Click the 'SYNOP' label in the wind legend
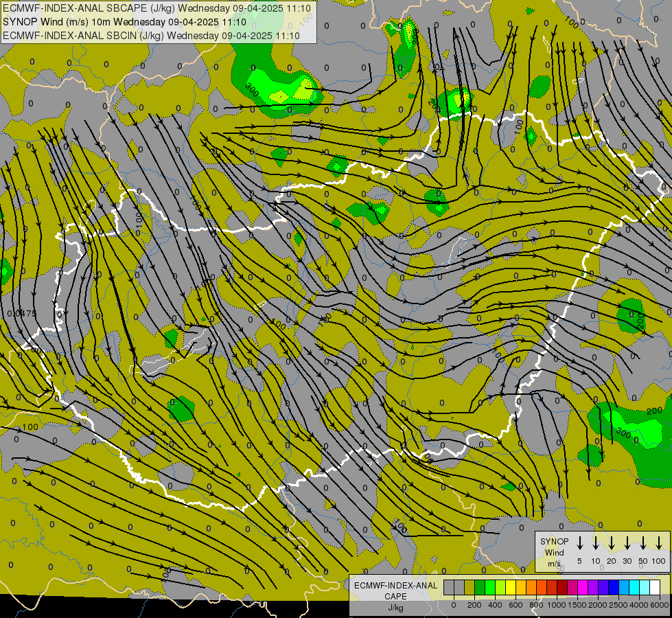The image size is (672, 618). coord(554,541)
